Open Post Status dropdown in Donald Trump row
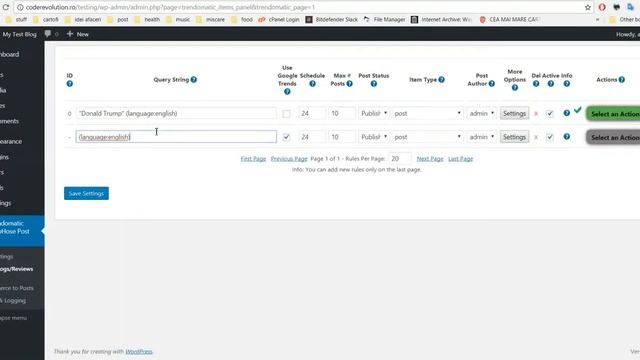The width and height of the screenshot is (640, 360). click(373, 113)
